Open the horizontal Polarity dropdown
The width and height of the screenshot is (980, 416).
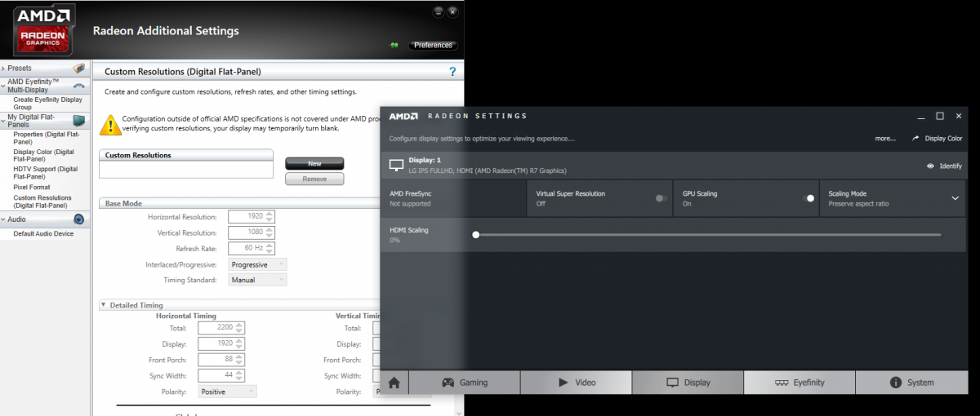click(228, 392)
